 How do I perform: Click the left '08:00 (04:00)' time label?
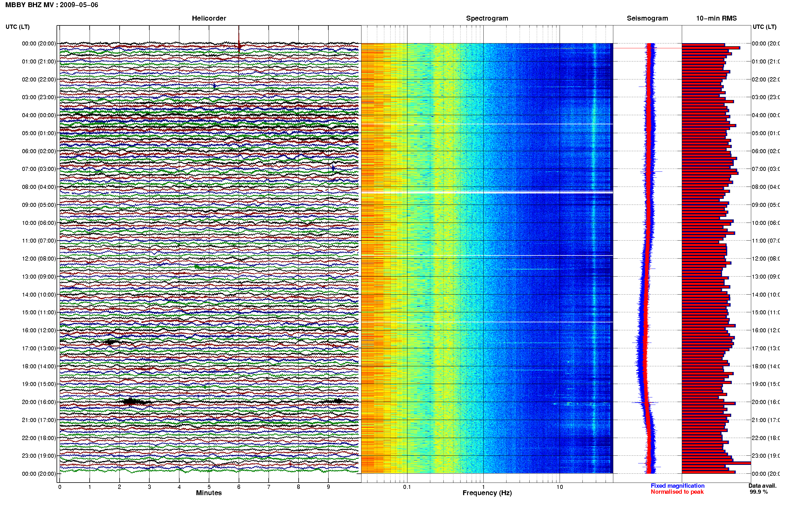[x=39, y=187]
